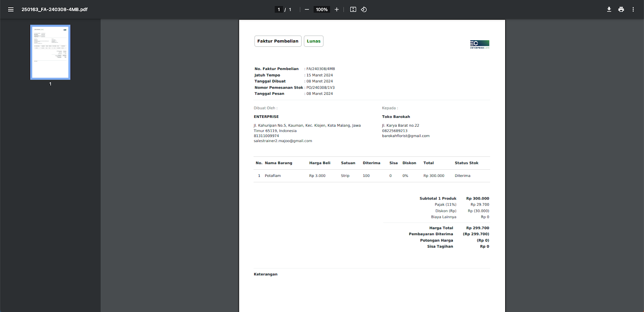This screenshot has width=644, height=312.
Task: Click the Sisa Tagihan label
Action: click(x=440, y=246)
